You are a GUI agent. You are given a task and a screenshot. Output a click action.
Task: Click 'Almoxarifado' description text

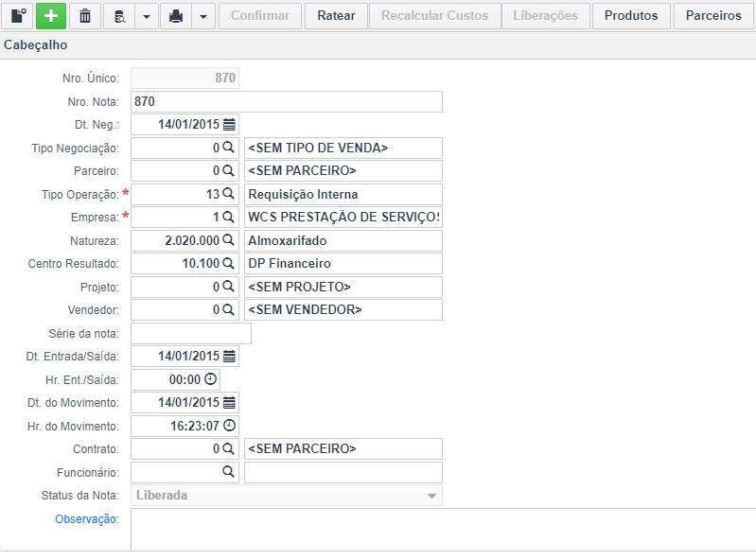[288, 240]
